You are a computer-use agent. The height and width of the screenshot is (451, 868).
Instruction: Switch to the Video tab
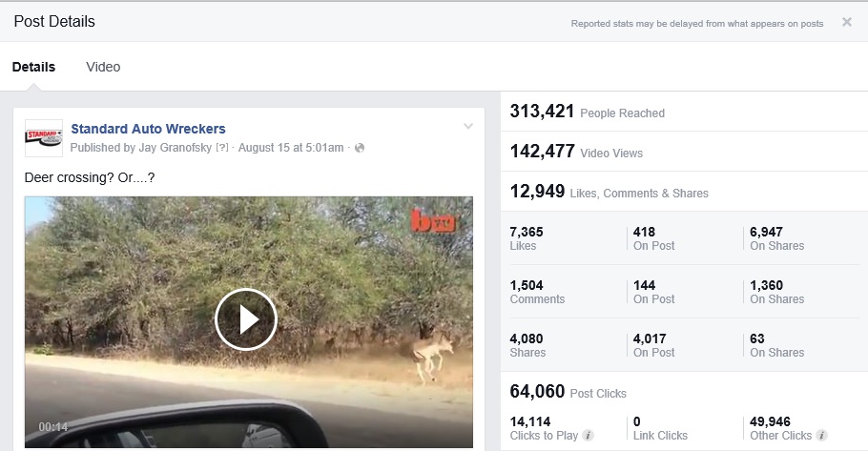pyautogui.click(x=103, y=67)
